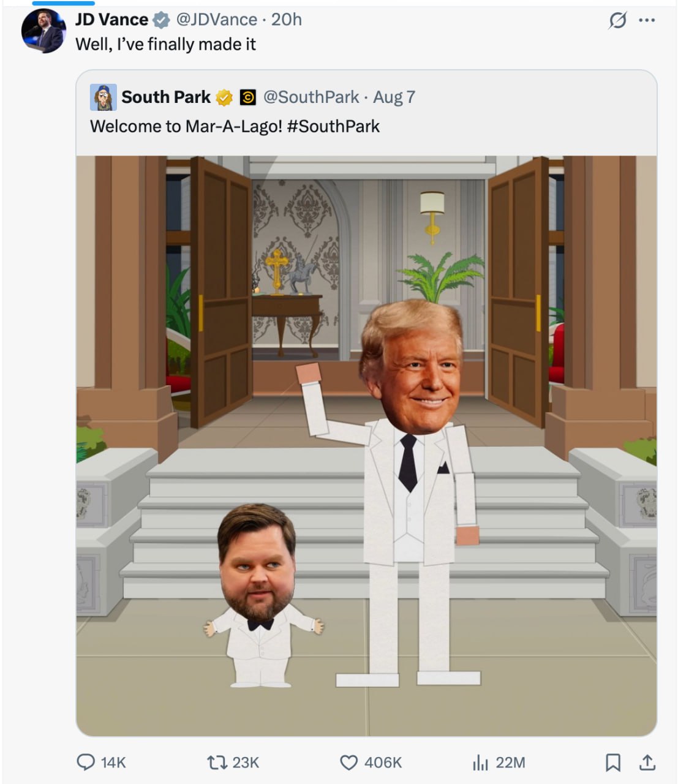Open the Mar-A-Lago cartoon image
Screen dimensions: 678x784
[366, 446]
